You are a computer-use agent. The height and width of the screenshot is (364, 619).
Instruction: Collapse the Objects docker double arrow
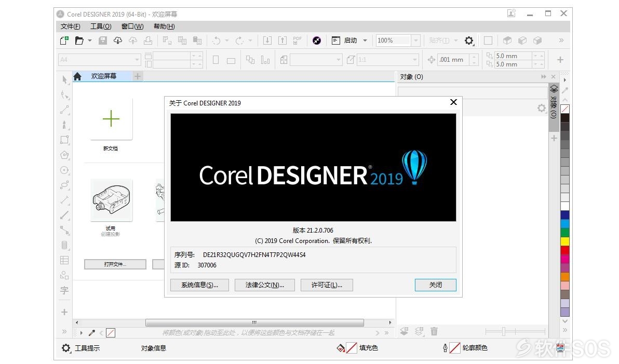coord(544,76)
